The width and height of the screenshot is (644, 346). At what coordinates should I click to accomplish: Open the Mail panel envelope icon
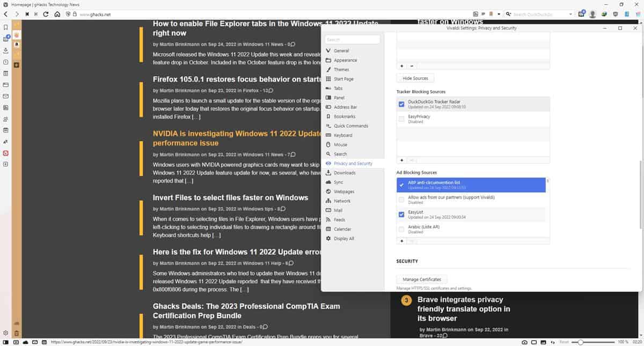click(x=5, y=96)
